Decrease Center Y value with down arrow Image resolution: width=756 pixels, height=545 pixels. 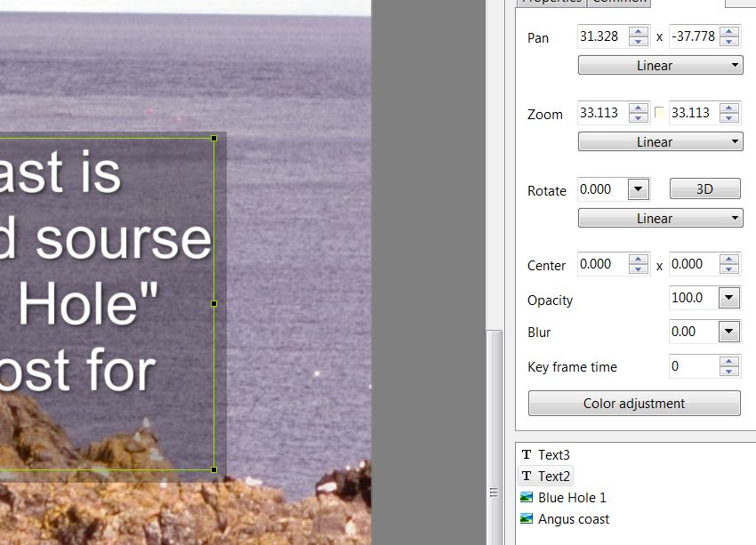729,269
